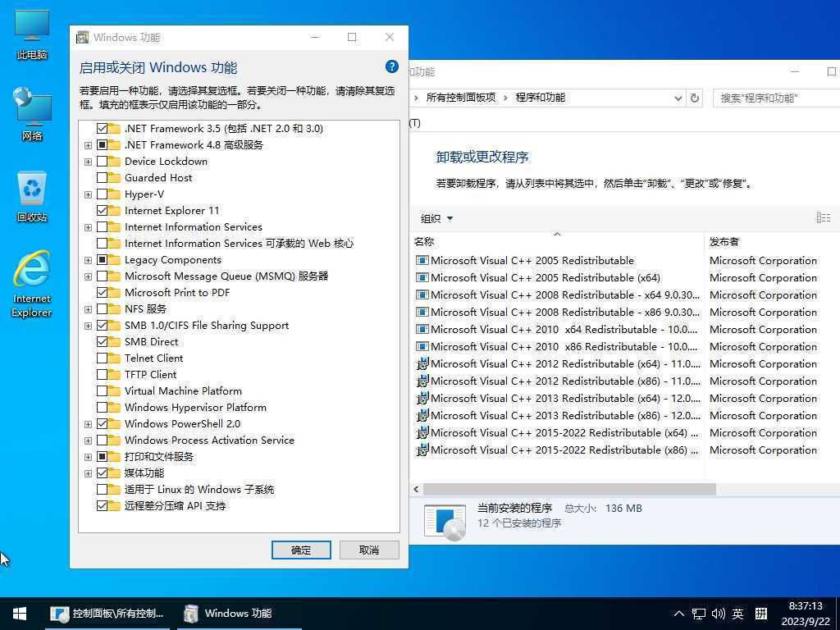
Task: Click the Telnet Client folder icon
Action: 114,358
